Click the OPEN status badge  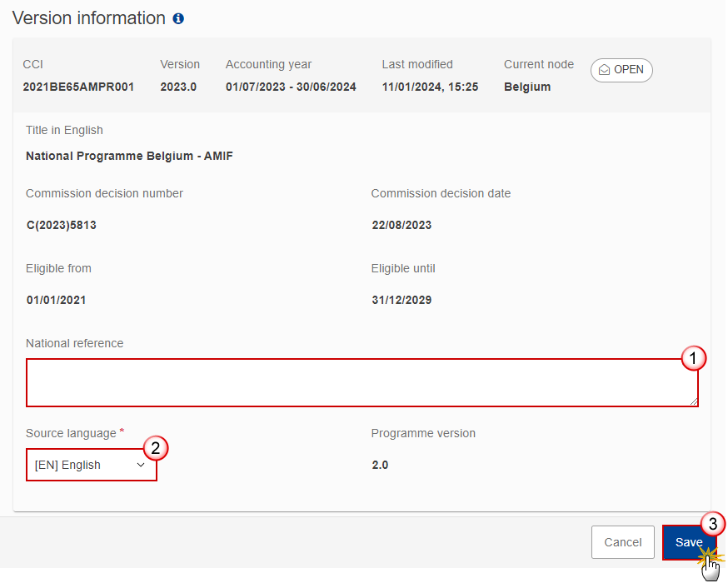click(621, 70)
